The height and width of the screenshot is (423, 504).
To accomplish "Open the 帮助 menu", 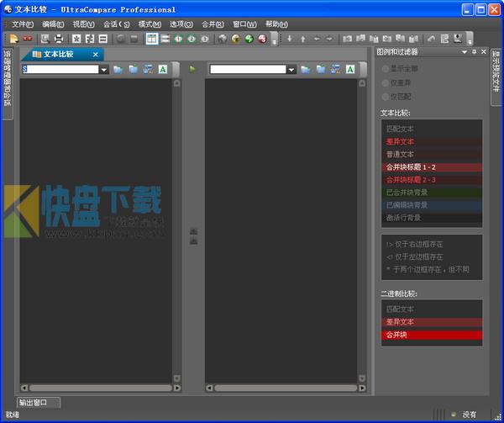I will tap(276, 24).
